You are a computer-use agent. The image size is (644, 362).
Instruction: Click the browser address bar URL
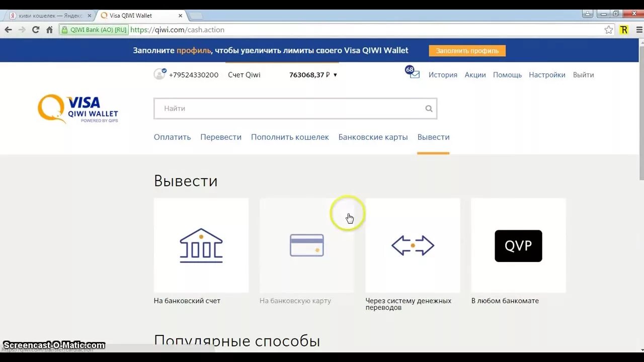[x=178, y=30]
